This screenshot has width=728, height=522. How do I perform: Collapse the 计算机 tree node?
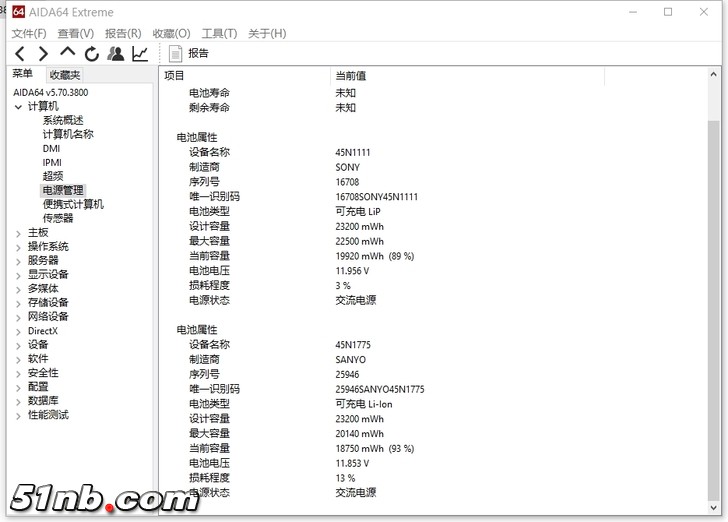click(18, 107)
